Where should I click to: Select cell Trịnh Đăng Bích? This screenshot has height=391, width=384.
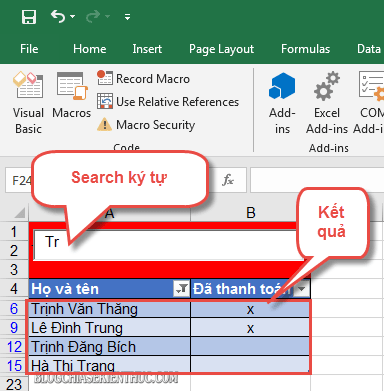tap(110, 347)
